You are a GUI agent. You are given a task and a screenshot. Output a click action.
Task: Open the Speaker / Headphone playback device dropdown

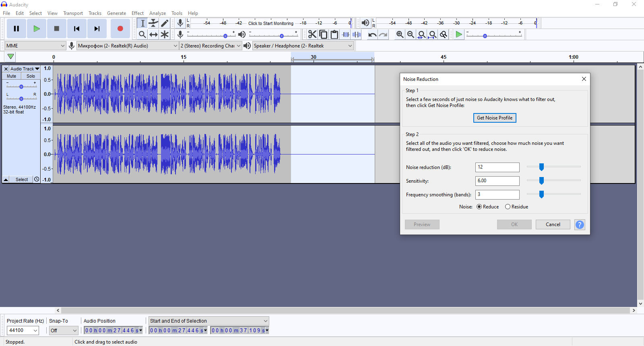point(303,46)
